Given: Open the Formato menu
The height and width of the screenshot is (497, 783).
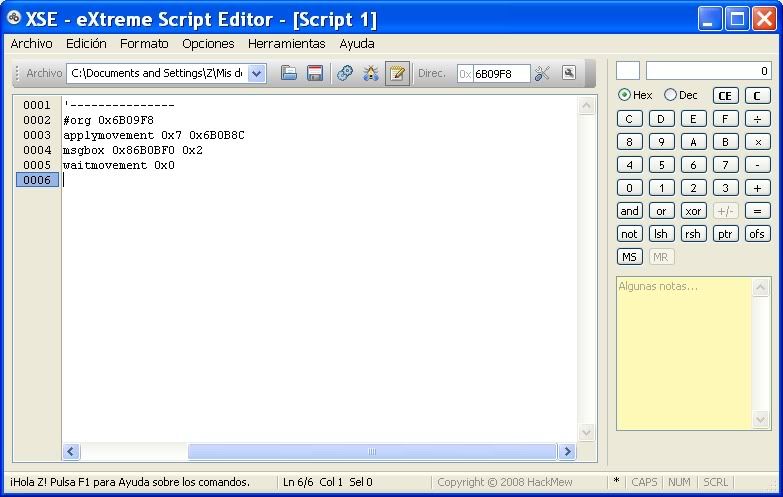Looking at the screenshot, I should tap(144, 44).
